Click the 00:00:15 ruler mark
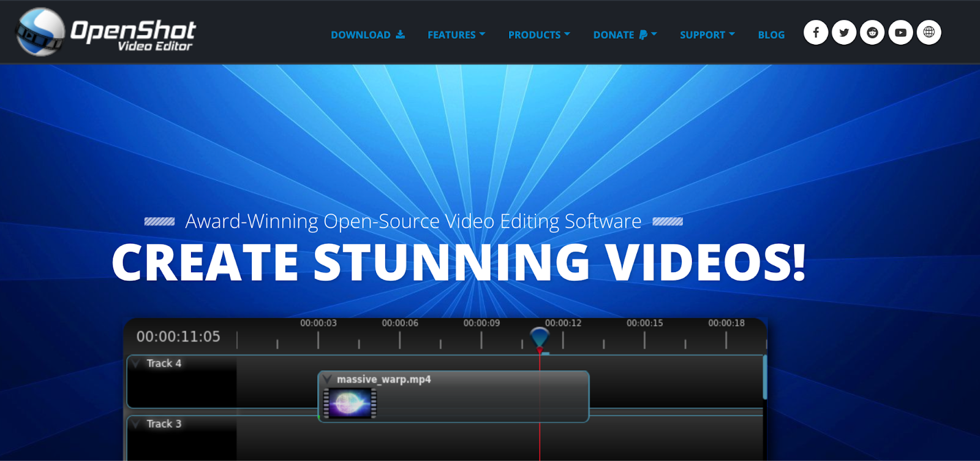Screen dimensions: 980x461 (x=645, y=323)
